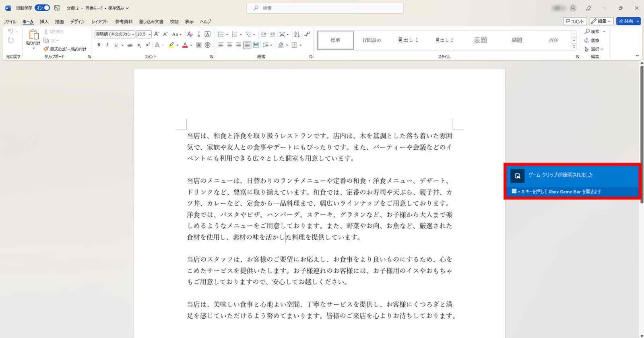Click the Undo arrow icon

[x=10, y=31]
